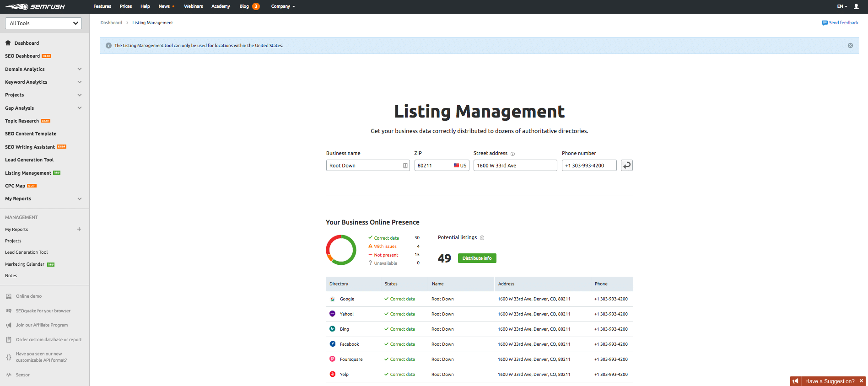Open the SEO Writing Assistant tool
The width and height of the screenshot is (868, 386).
pos(30,147)
